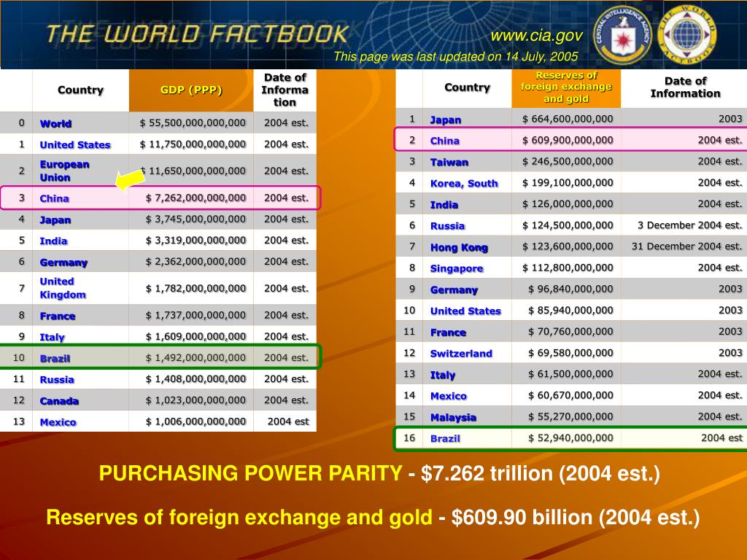This screenshot has height=560, width=747.
Task: Select the $ 1,782,000,000,000 value
Action: coord(196,288)
